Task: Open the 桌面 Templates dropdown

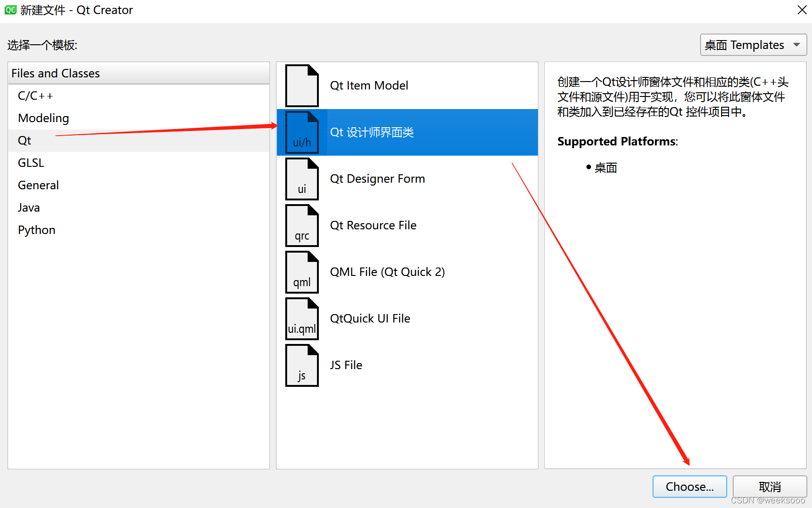Action: tap(753, 45)
